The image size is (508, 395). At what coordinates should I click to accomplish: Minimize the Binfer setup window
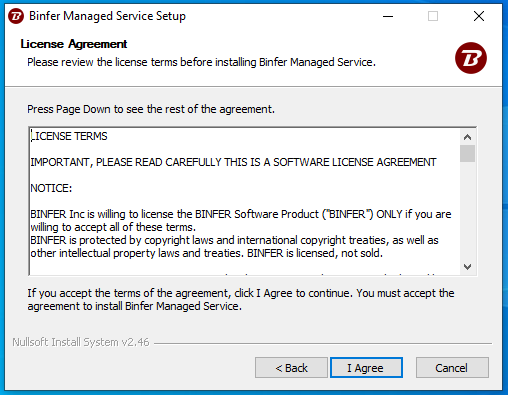coord(388,16)
